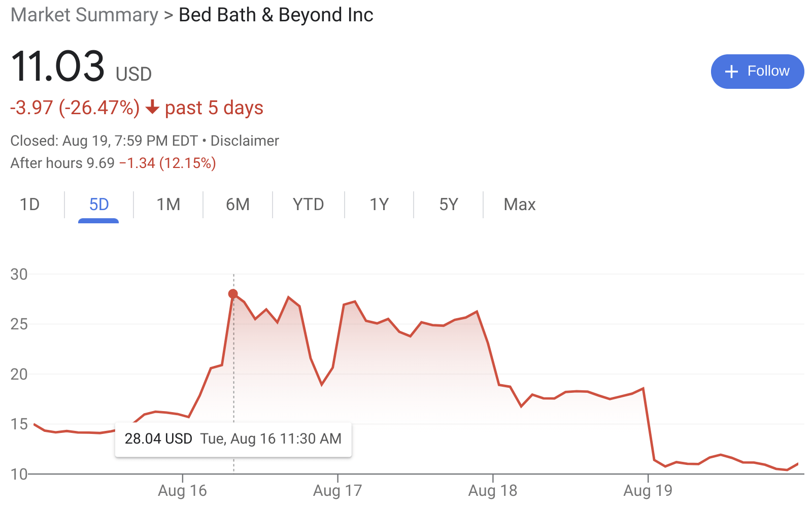This screenshot has height=506, width=812.
Task: Switch to the 1D time range
Action: pyautogui.click(x=29, y=205)
